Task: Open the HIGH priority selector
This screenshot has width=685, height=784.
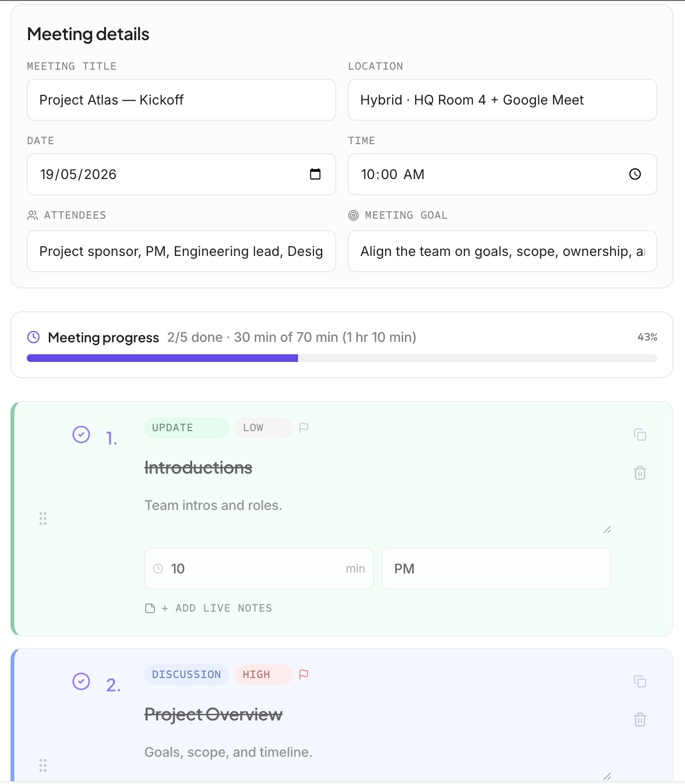Action: click(x=263, y=675)
